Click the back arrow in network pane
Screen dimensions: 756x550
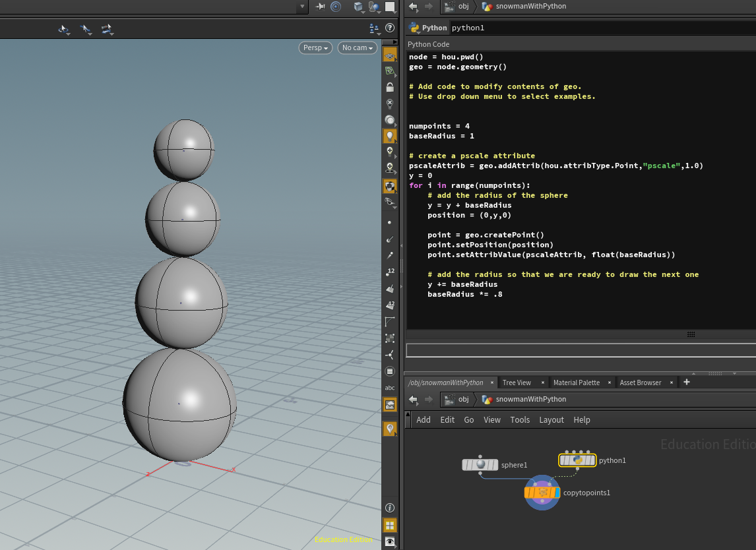point(413,399)
